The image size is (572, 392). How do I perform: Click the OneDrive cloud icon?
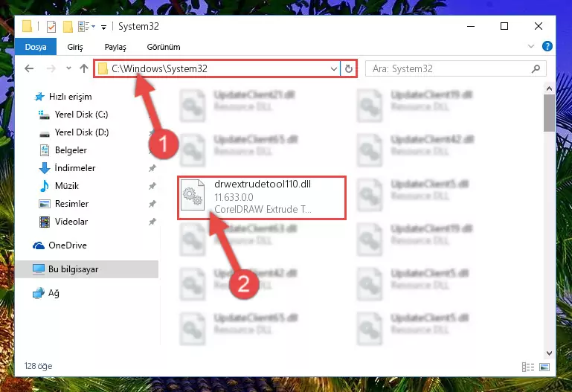[x=38, y=245]
